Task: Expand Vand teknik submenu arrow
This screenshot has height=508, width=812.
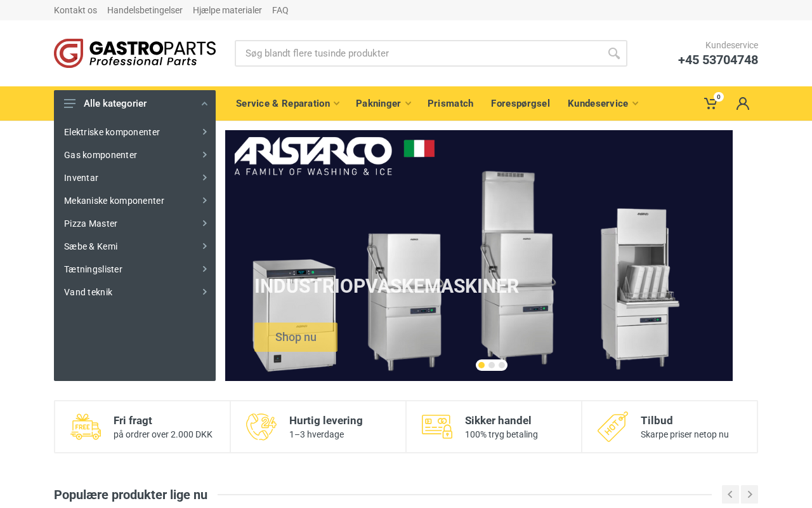Action: (205, 291)
